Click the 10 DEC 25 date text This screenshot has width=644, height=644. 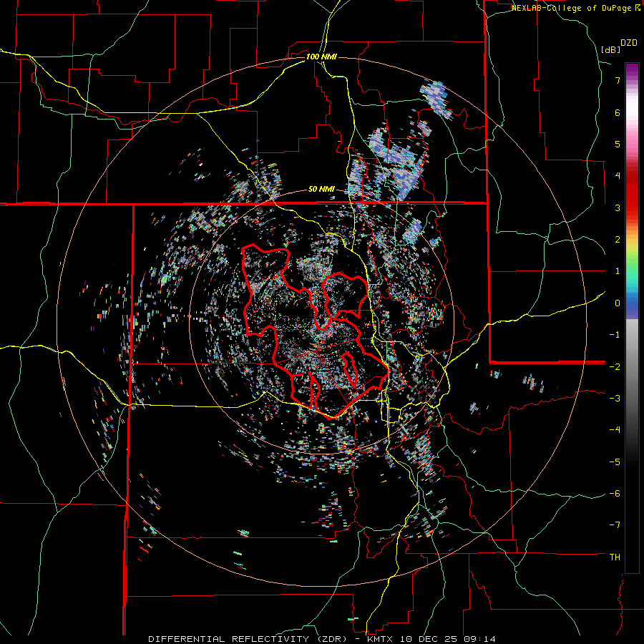[429, 639]
